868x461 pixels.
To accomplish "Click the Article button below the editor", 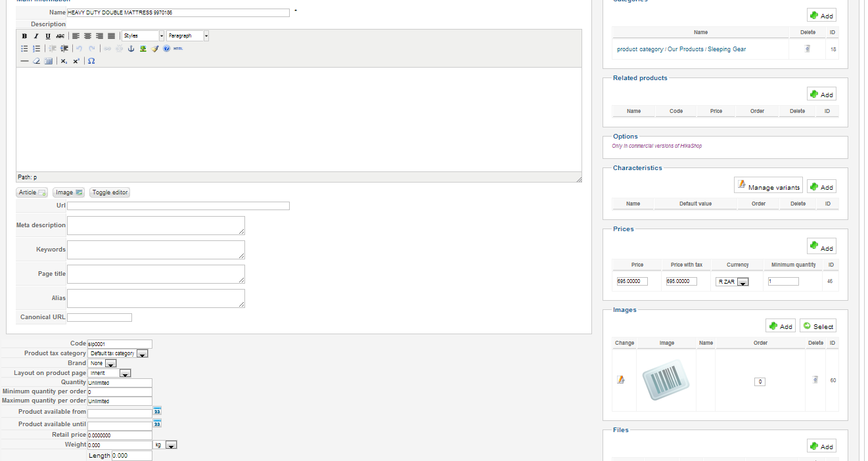I will coord(32,192).
